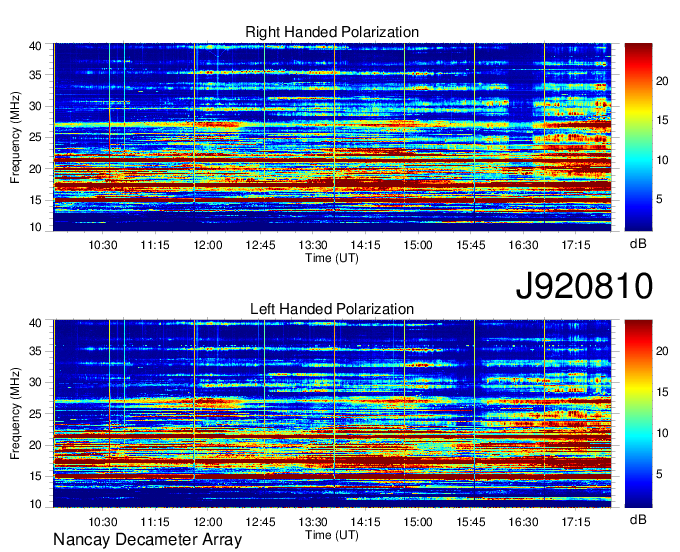Click the 15 dB label on Left Handed colorbar

662,392
